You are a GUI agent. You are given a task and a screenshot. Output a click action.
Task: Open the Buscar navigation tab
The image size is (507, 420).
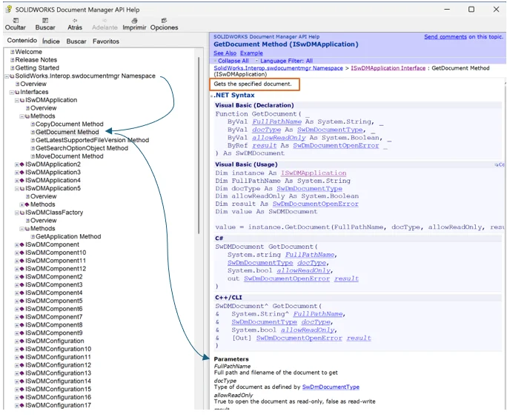pos(76,41)
